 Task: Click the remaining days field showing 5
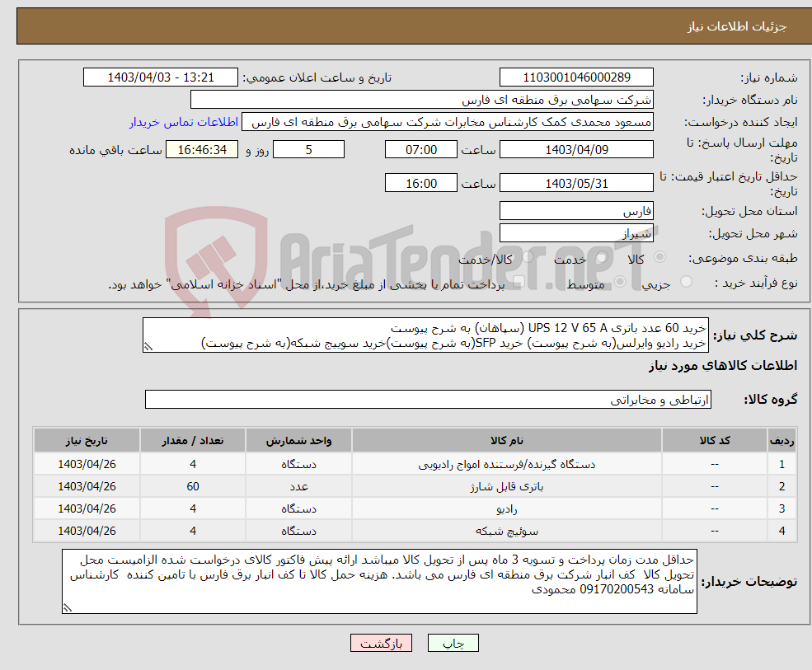click(x=308, y=150)
